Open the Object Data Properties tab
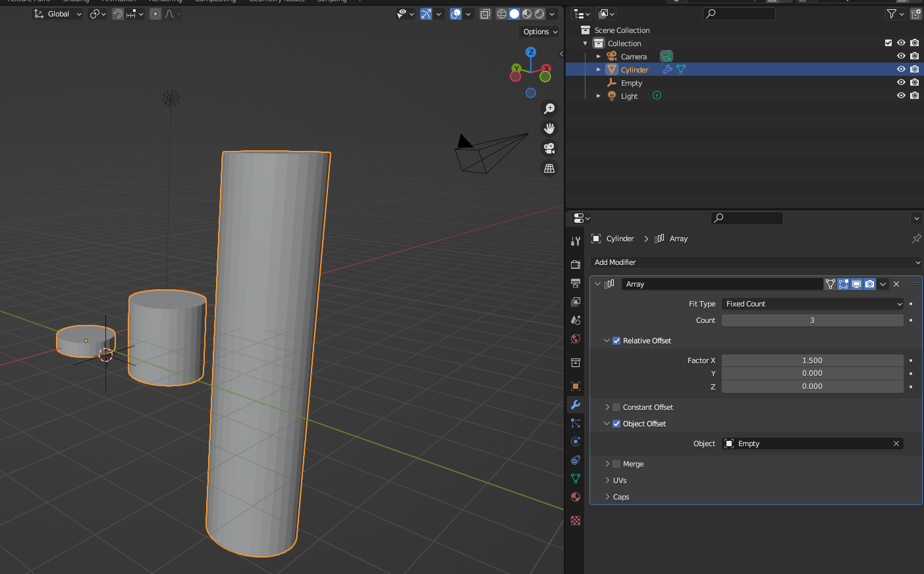The width and height of the screenshot is (924, 574). coord(576,478)
